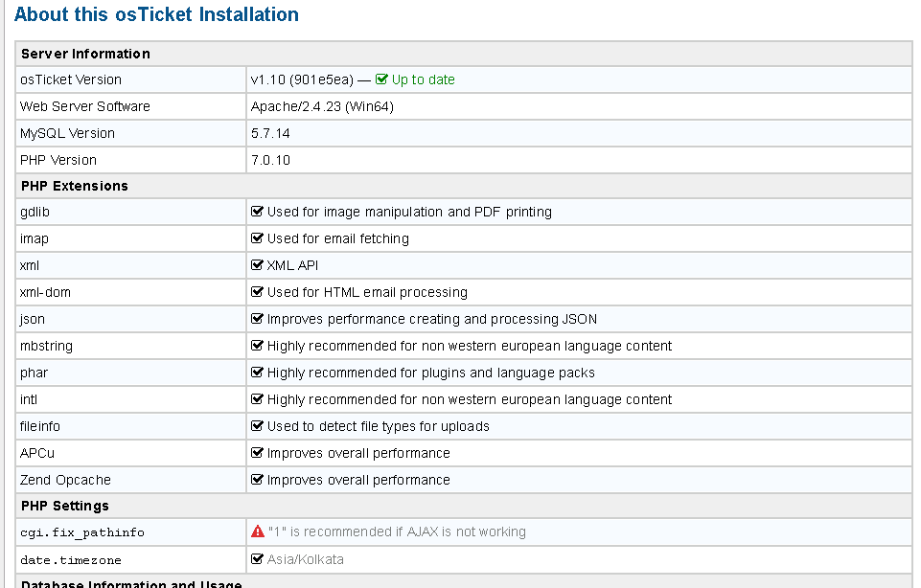Click the check icon in Zend Opcache row

(257, 480)
